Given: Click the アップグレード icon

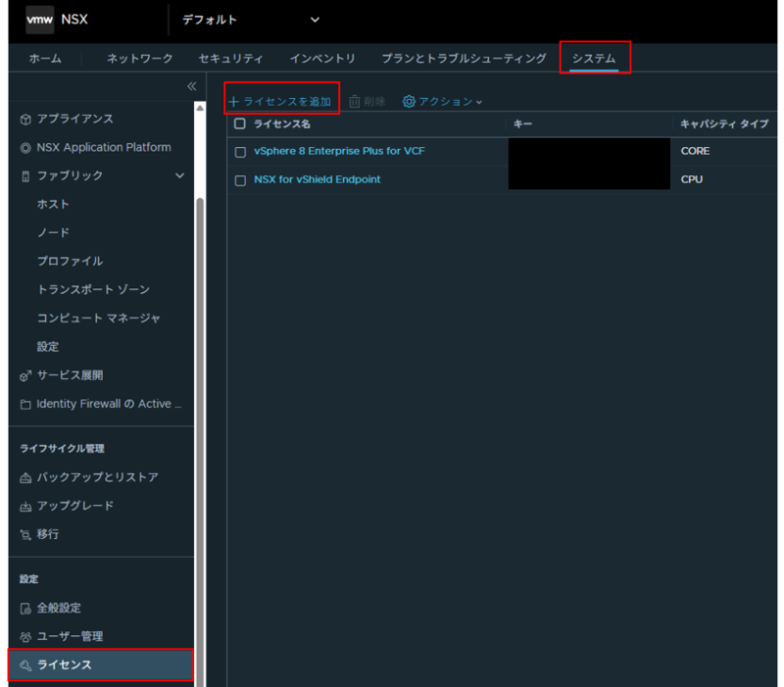Looking at the screenshot, I should (x=25, y=507).
